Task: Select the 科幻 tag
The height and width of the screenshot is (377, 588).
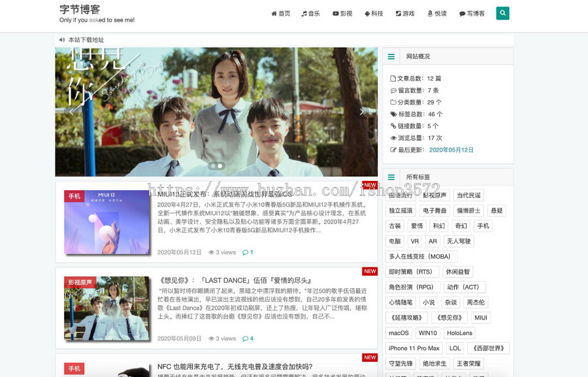Action: [x=439, y=226]
